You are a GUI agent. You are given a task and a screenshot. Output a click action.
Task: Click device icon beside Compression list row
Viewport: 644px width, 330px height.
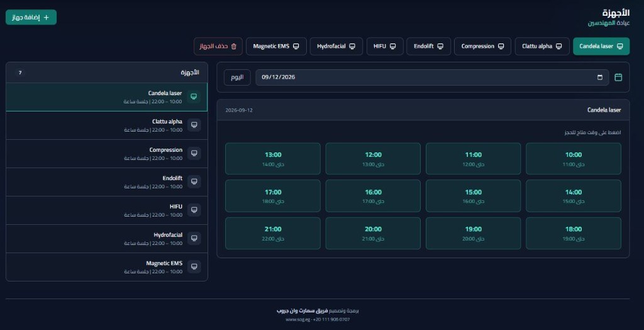(194, 154)
